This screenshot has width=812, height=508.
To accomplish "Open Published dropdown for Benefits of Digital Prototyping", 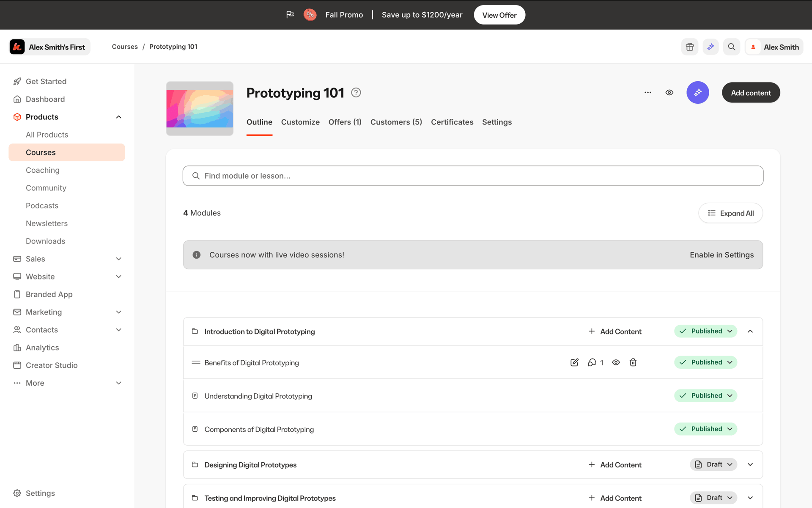I will coord(705,362).
